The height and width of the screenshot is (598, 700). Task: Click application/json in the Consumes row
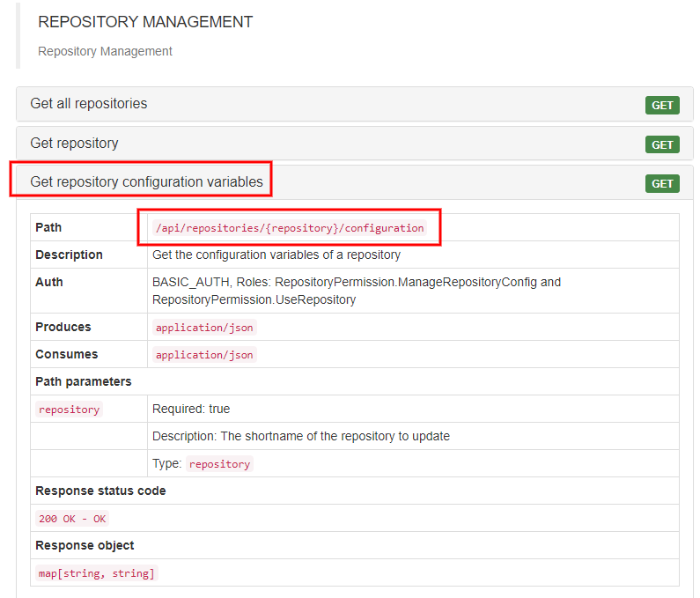(x=204, y=355)
